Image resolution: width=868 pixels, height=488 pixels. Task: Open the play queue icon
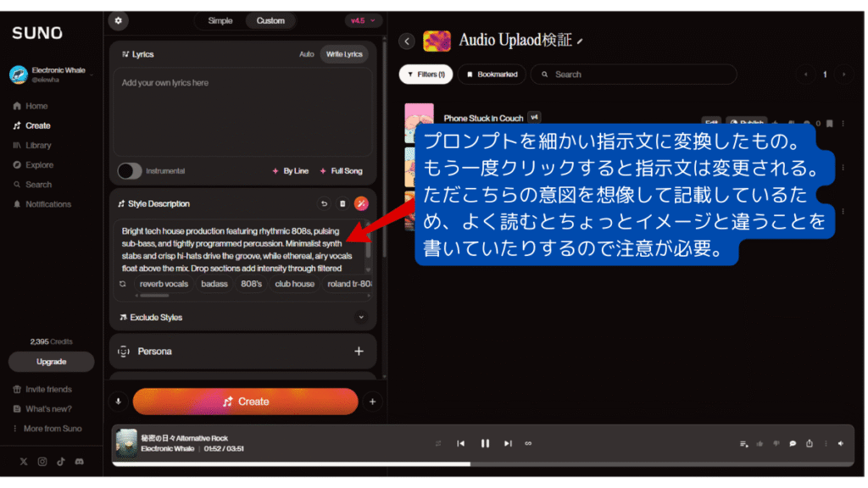[x=743, y=444]
